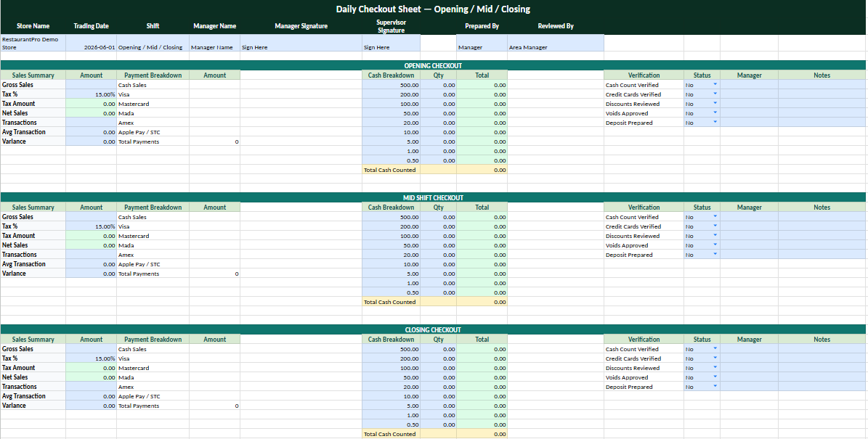Select Mid Shift 200.00 denomination Qty cell
868x439 pixels.
[x=439, y=226]
